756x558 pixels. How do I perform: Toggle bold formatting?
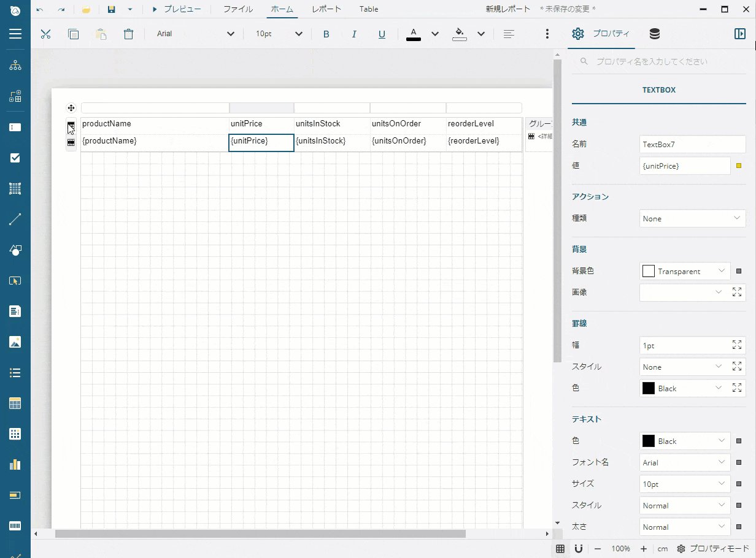pyautogui.click(x=326, y=34)
